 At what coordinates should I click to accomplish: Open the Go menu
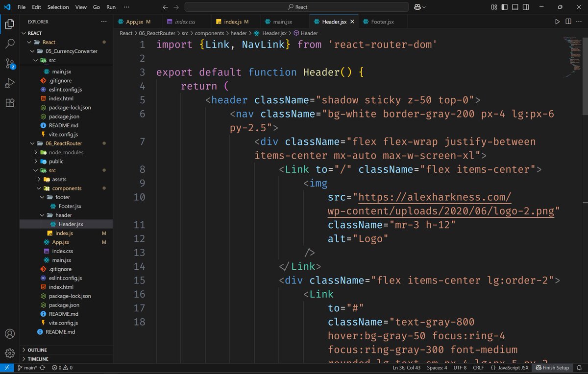tap(97, 7)
